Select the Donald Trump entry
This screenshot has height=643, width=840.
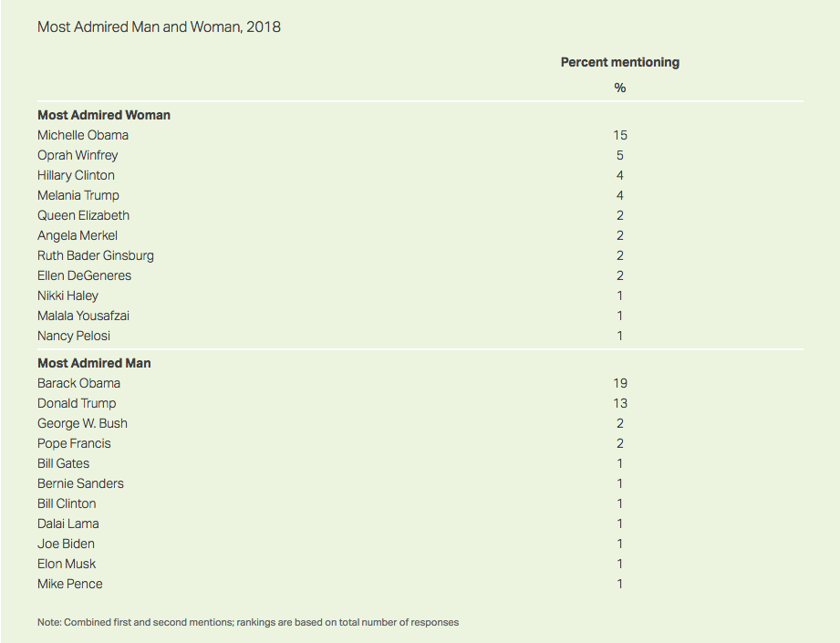pyautogui.click(x=77, y=404)
